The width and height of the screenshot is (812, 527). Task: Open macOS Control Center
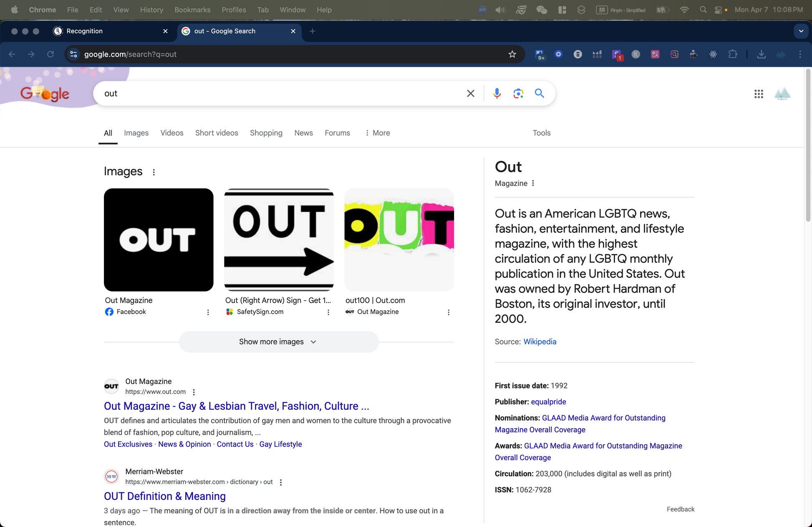(x=718, y=10)
